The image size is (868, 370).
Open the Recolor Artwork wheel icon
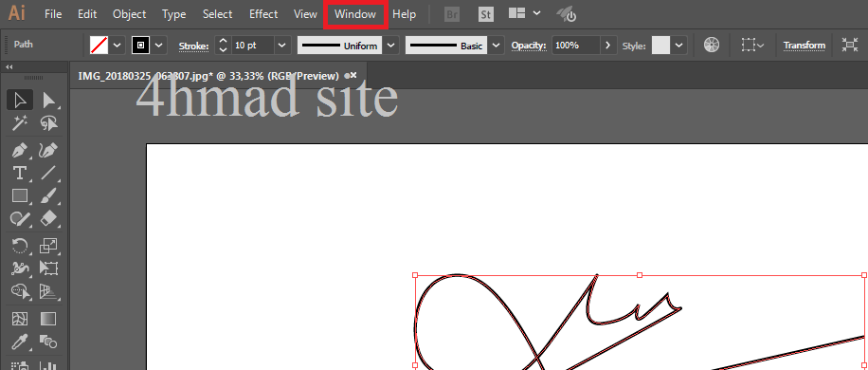[x=712, y=45]
